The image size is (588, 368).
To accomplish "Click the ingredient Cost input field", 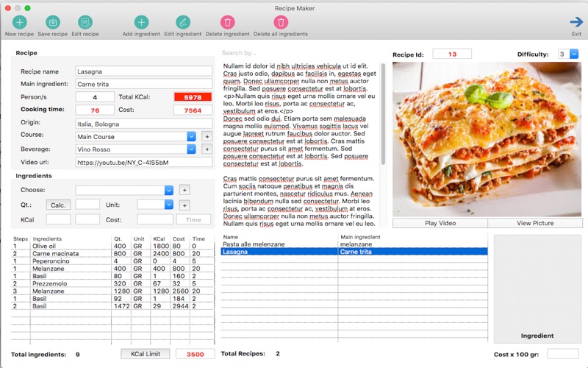I will tap(155, 219).
